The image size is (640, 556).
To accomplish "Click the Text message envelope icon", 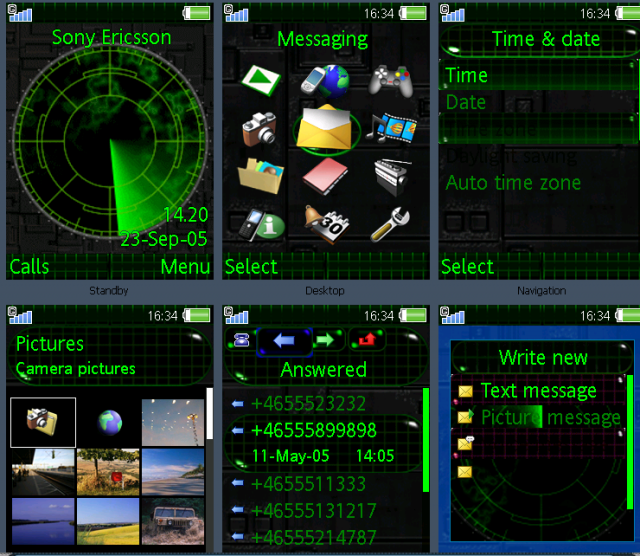I will [x=465, y=391].
